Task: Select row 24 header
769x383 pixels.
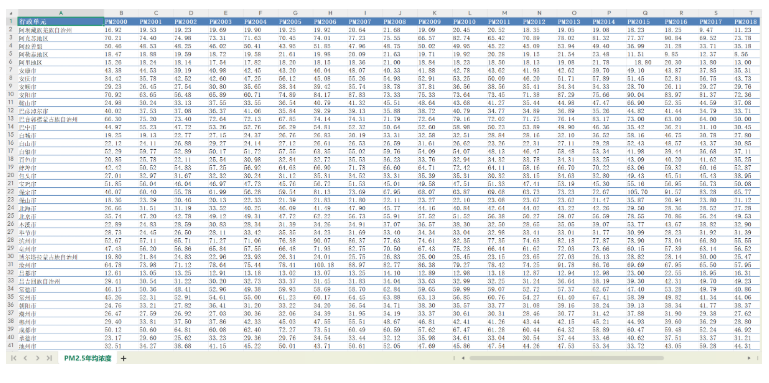Action: click(11, 208)
